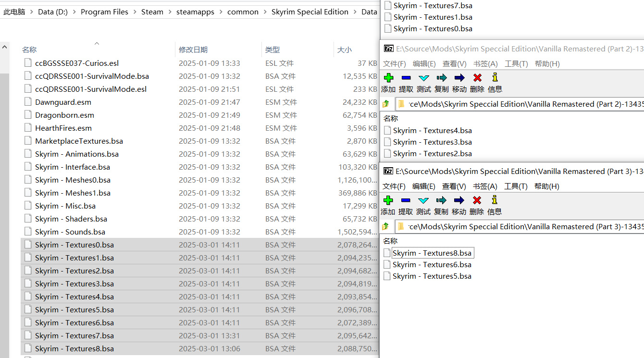Go to 此电脑 in breadcrumb
Image resolution: width=644 pixels, height=358 pixels.
(14, 12)
